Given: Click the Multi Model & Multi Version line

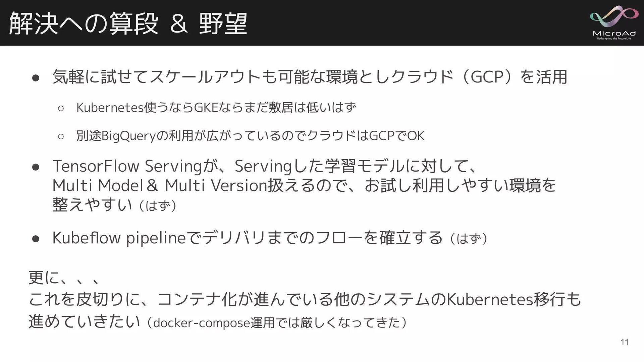Looking at the screenshot, I should 160,185.
